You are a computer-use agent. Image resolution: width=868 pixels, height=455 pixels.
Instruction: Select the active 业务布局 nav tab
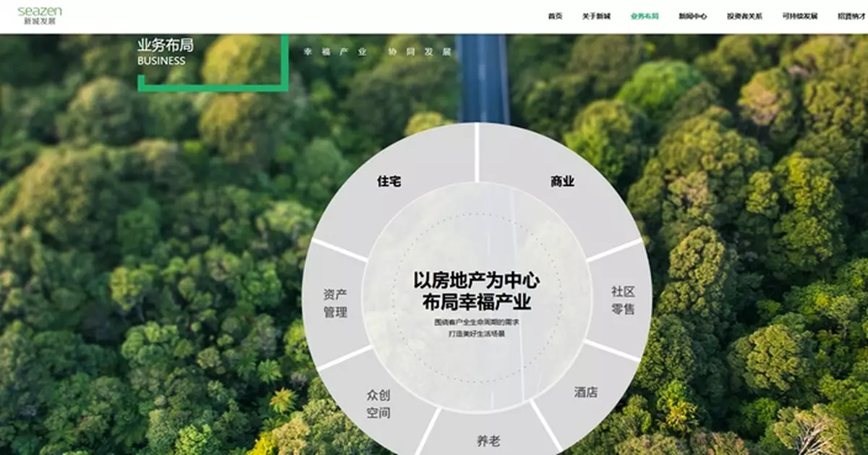[x=644, y=16]
